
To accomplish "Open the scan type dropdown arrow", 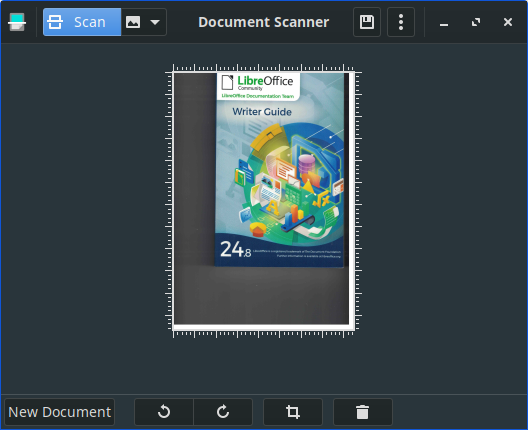I will [x=155, y=23].
